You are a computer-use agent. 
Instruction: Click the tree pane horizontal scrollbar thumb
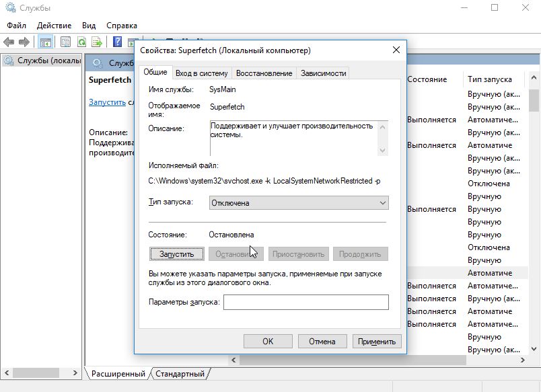tap(36, 373)
